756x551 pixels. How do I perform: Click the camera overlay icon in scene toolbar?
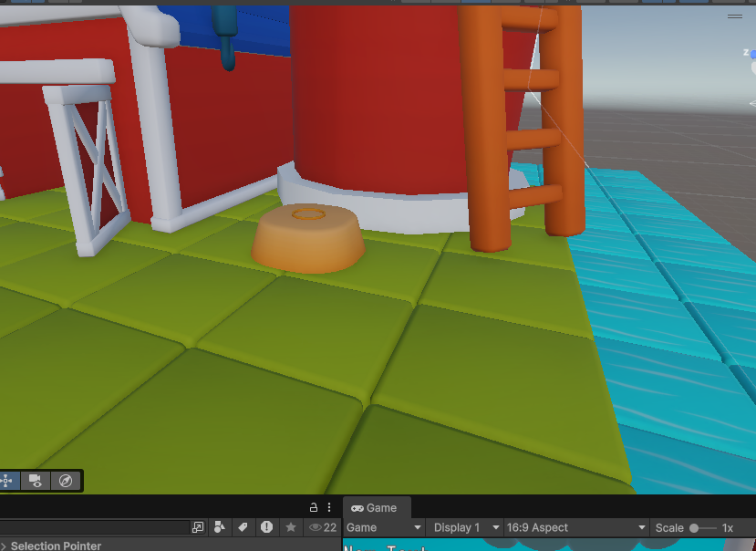tap(36, 481)
